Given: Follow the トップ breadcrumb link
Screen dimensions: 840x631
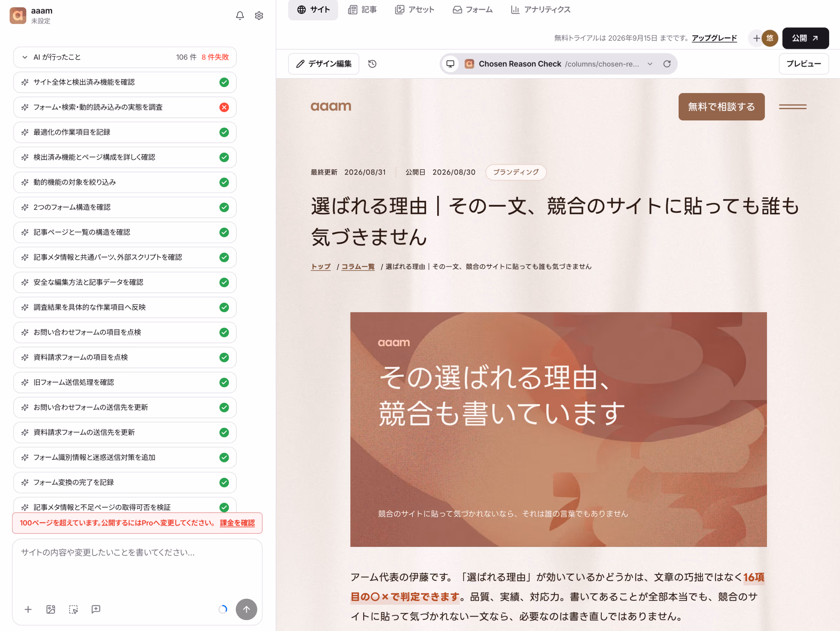Looking at the screenshot, I should (x=320, y=267).
